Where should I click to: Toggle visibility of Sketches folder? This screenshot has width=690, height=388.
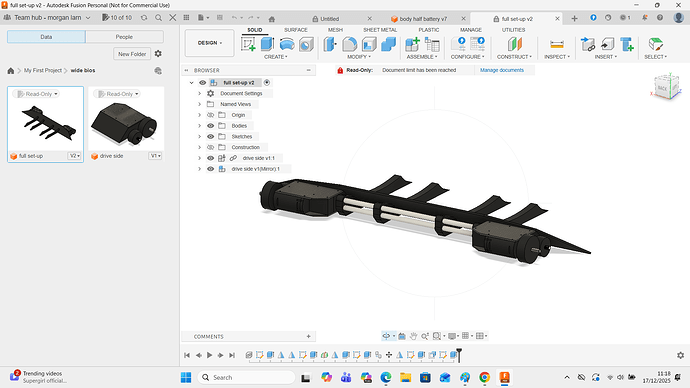pos(210,136)
